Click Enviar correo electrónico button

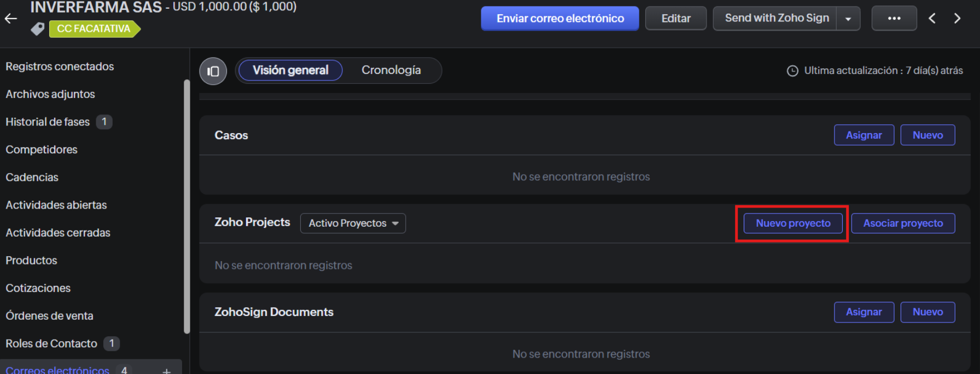tap(559, 19)
